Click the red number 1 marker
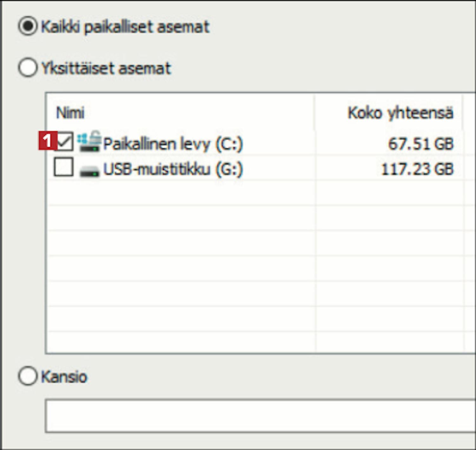This screenshot has width=476, height=450. [47, 141]
